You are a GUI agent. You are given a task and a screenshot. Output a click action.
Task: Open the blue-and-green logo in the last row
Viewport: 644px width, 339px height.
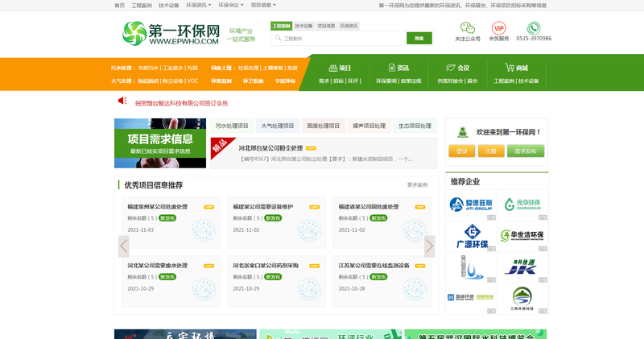click(x=471, y=299)
